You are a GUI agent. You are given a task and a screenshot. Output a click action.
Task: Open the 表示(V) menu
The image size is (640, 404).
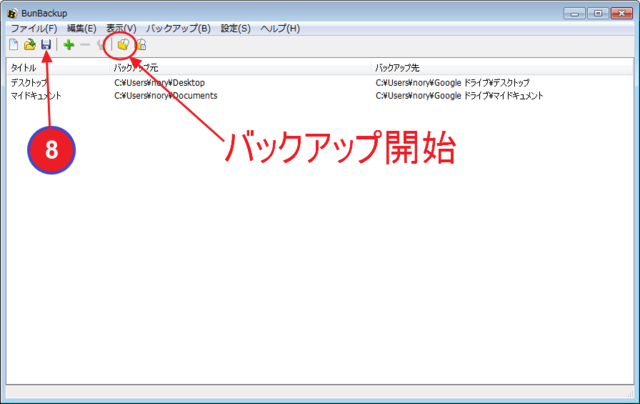coord(121,28)
